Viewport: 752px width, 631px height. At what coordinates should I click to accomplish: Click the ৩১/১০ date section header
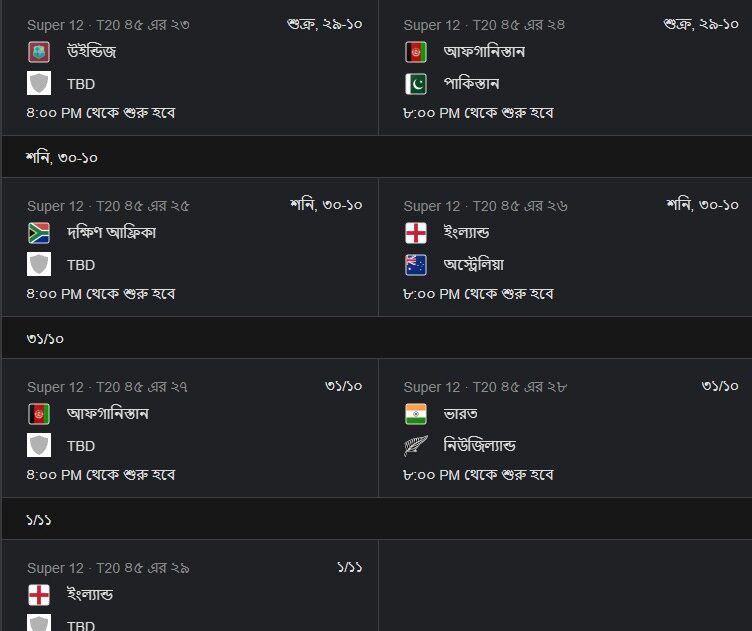(376, 338)
